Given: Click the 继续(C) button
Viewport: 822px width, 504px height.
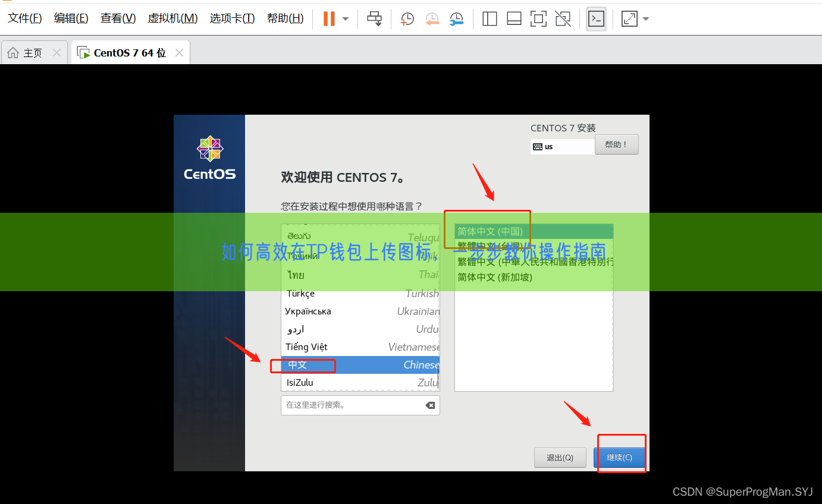Looking at the screenshot, I should tap(619, 458).
